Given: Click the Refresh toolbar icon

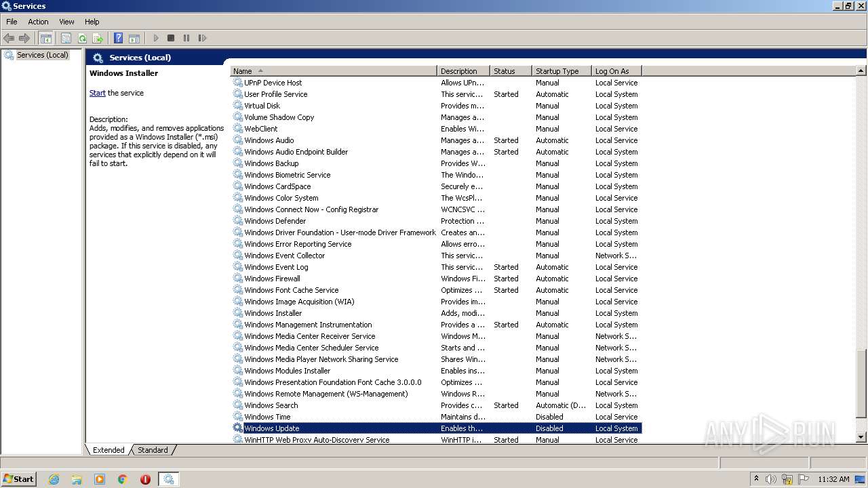Looking at the screenshot, I should pyautogui.click(x=82, y=38).
